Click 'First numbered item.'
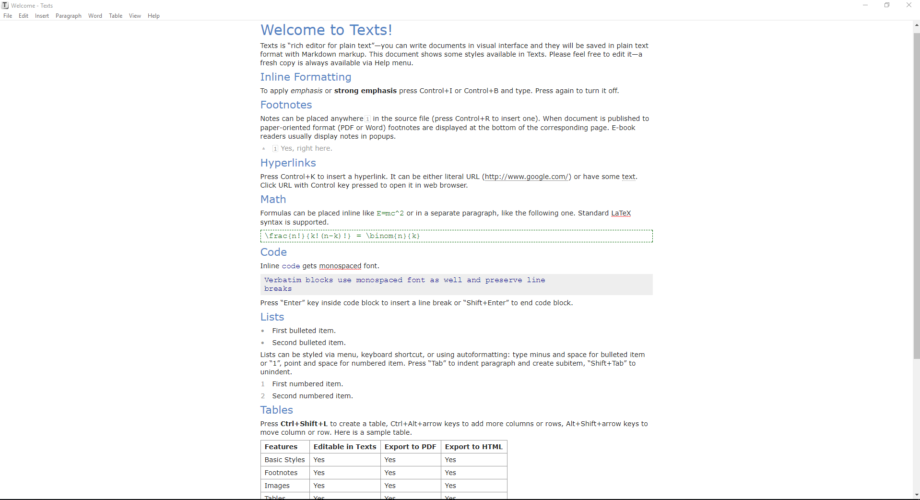 pos(307,384)
